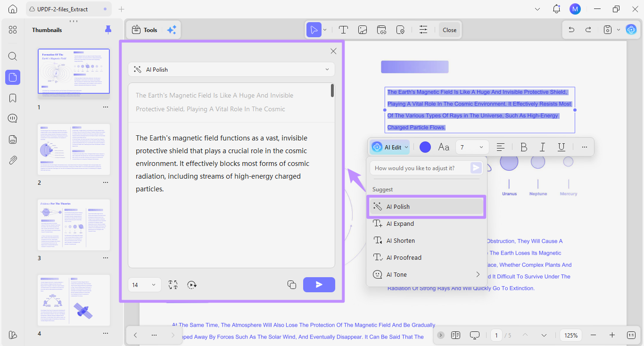Open the user profile avatar M

575,9
